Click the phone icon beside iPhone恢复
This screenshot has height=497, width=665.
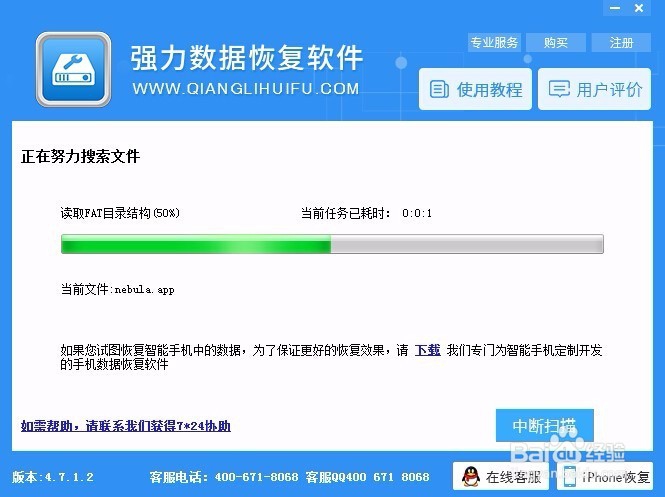tap(570, 477)
